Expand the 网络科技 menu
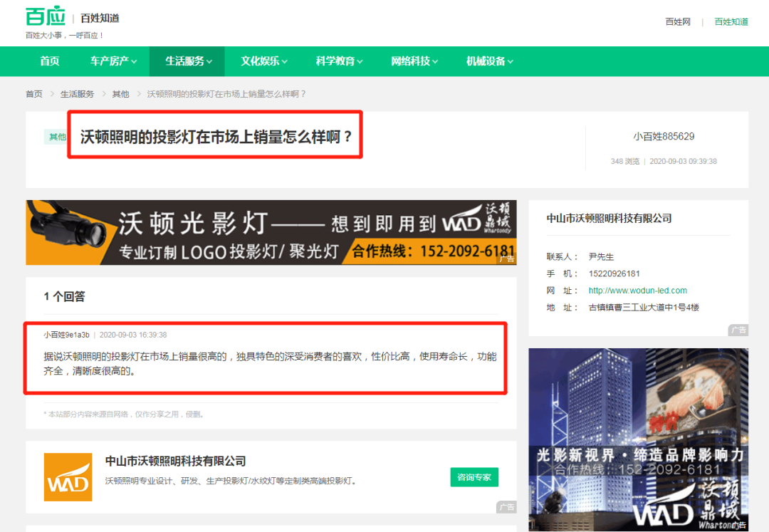This screenshot has width=769, height=532. 414,61
